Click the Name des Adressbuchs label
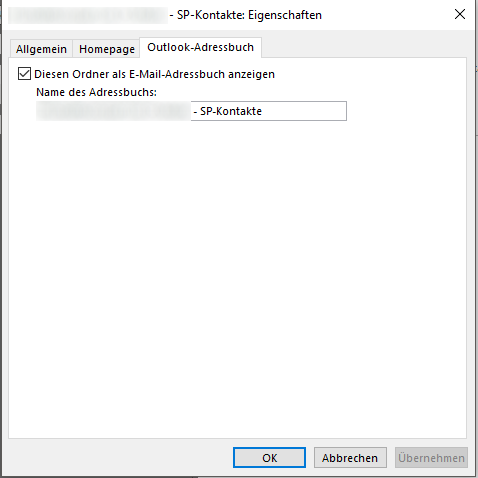478x478 pixels. pyautogui.click(x=96, y=92)
